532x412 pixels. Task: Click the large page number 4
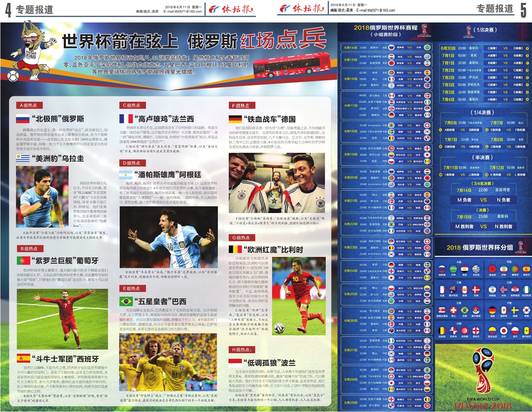[7, 10]
